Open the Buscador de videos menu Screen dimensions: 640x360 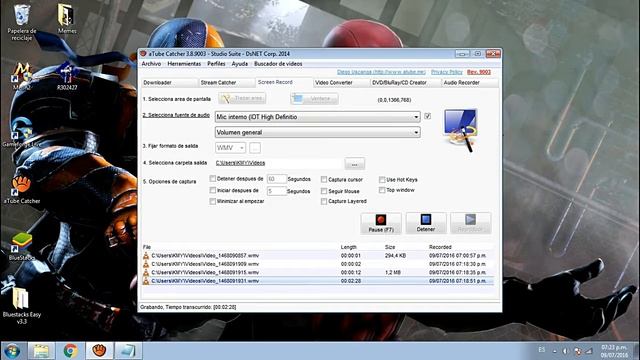[x=278, y=64]
